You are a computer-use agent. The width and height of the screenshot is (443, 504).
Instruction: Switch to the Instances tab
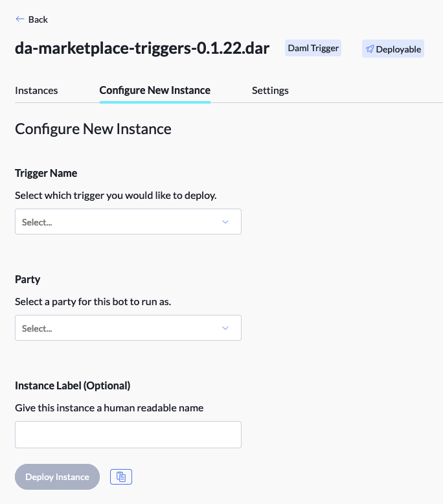(x=36, y=90)
